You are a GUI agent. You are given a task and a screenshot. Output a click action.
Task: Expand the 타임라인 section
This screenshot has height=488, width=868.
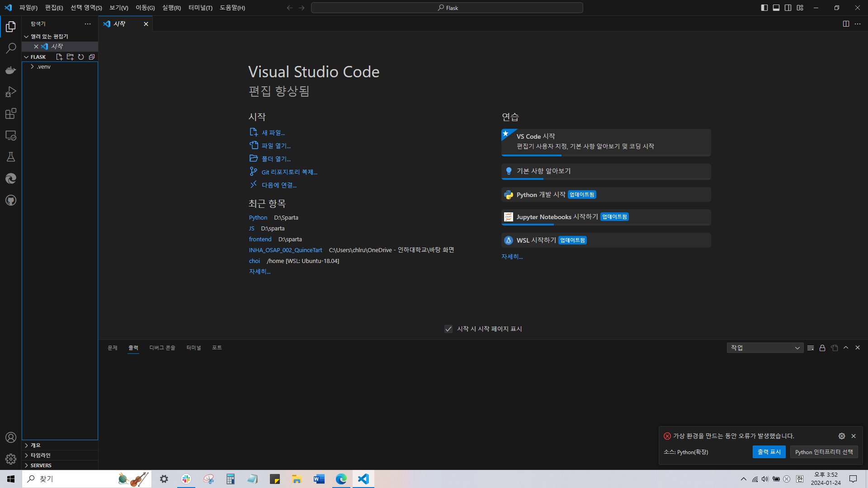(x=60, y=455)
